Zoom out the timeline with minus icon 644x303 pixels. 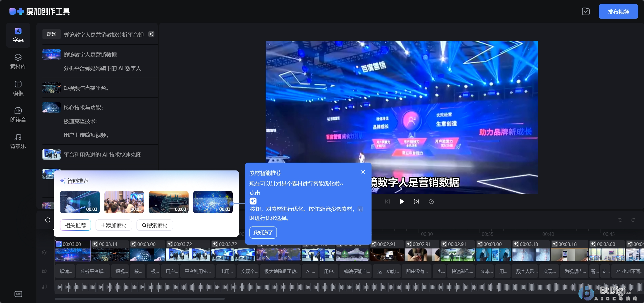coord(48,220)
